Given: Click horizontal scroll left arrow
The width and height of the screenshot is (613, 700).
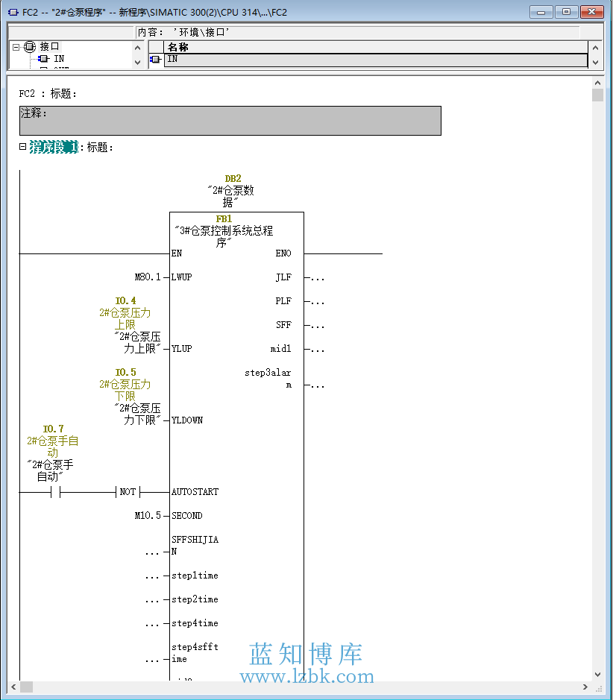Looking at the screenshot, I should (x=13, y=687).
